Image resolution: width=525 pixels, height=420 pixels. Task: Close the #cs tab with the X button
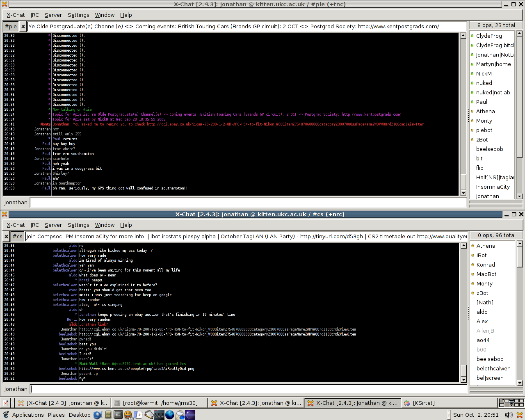point(6,236)
